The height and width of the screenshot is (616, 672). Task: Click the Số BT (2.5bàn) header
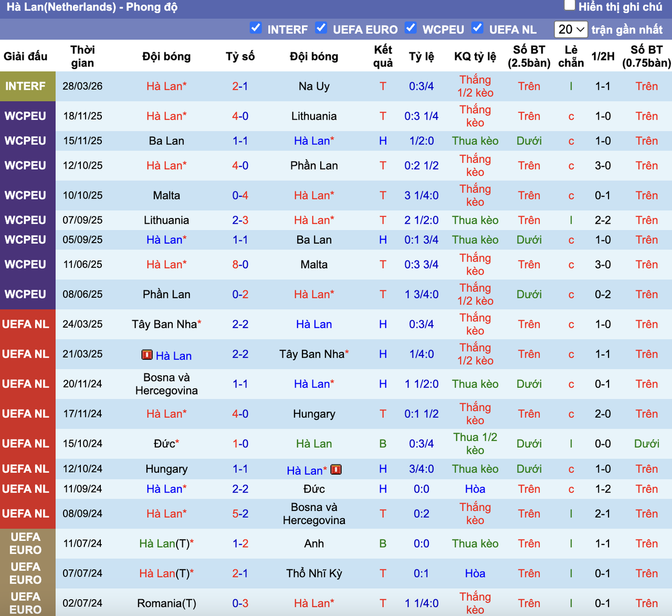(x=529, y=56)
